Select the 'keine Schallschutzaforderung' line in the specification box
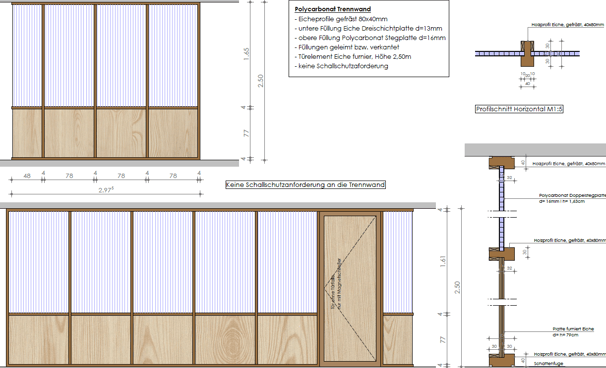 click(341, 66)
